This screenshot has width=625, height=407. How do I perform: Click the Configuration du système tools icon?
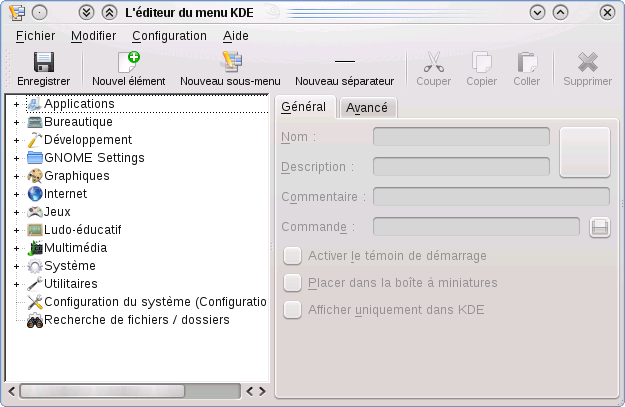(35, 302)
